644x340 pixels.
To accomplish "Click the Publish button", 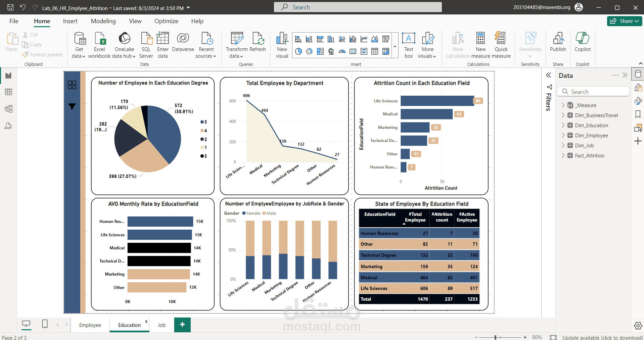I will (x=558, y=42).
